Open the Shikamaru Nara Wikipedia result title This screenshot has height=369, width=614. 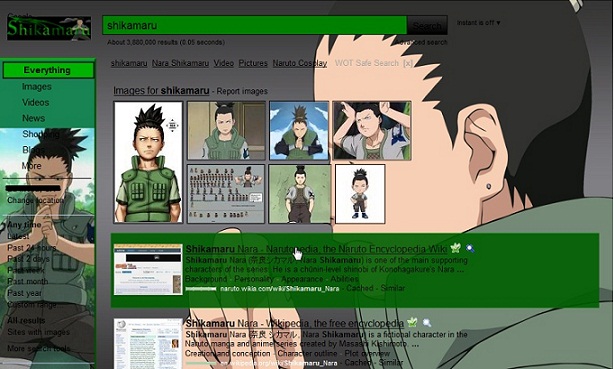[x=294, y=323]
